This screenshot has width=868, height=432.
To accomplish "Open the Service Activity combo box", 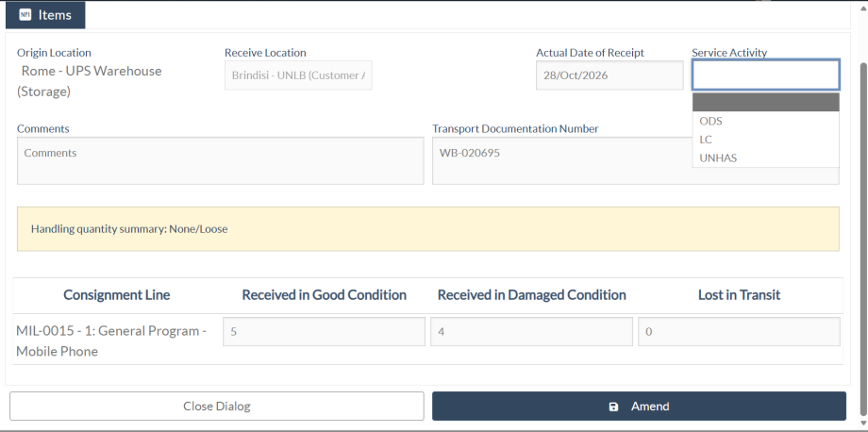I will click(x=765, y=75).
